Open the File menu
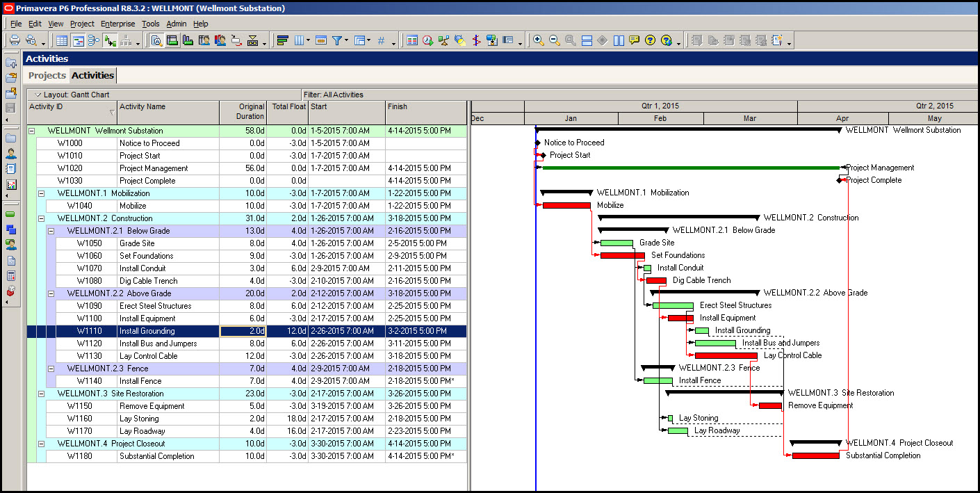Screen dimensions: 980x493 coord(16,24)
